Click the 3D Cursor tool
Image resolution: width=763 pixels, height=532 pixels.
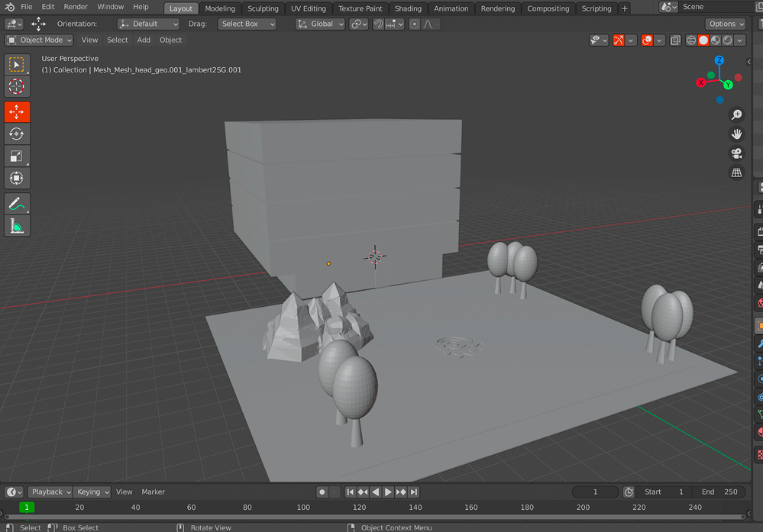tap(17, 87)
